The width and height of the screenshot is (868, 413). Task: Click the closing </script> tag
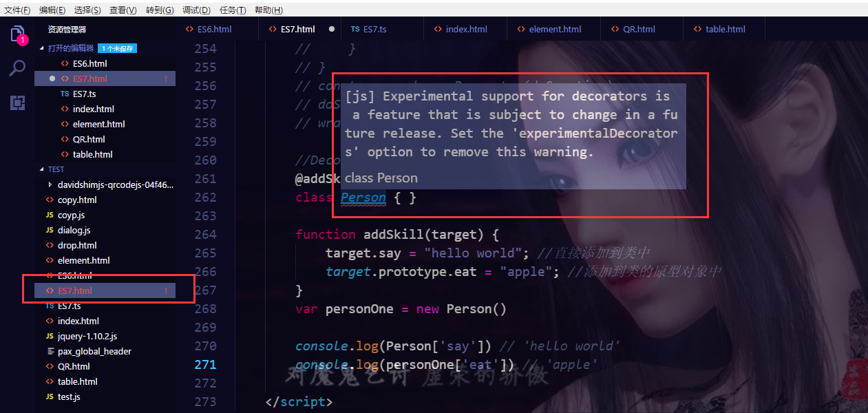click(299, 402)
